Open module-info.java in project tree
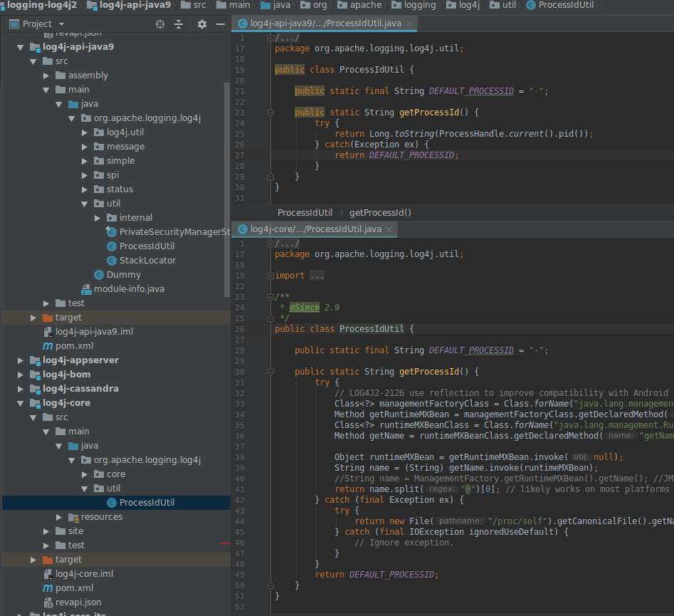The height and width of the screenshot is (616, 674). [123, 288]
